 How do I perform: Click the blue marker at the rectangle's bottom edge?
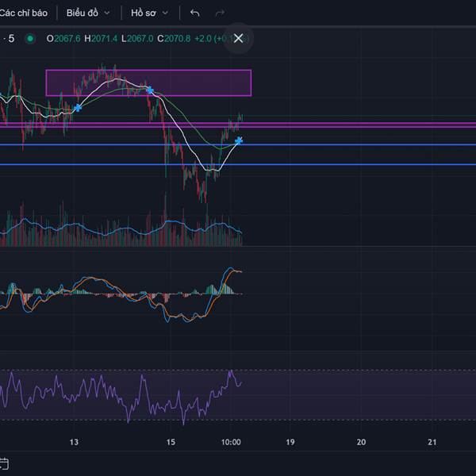point(149,90)
